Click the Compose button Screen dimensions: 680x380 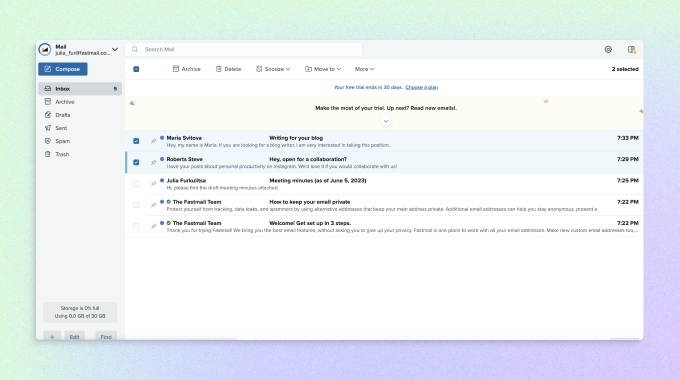[63, 69]
